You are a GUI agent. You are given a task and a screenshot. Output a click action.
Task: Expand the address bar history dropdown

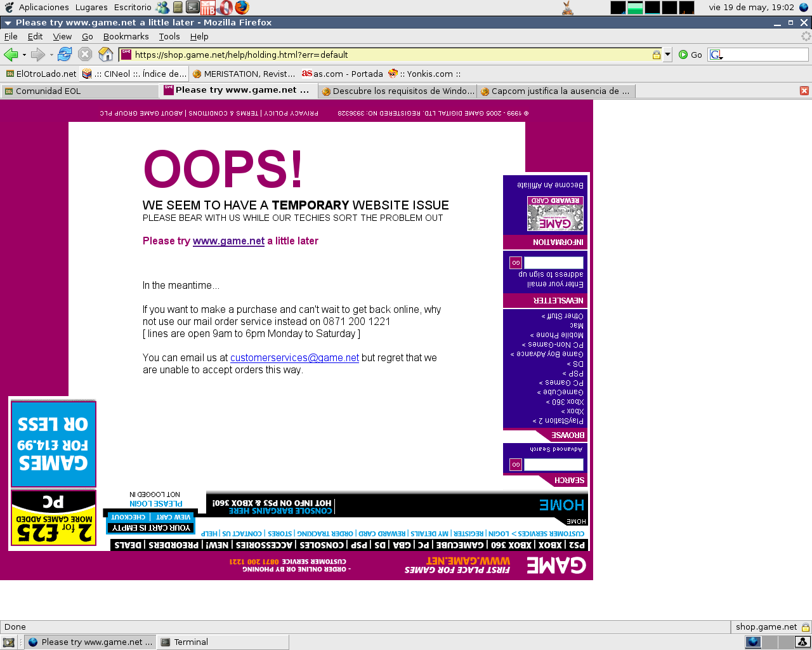667,55
